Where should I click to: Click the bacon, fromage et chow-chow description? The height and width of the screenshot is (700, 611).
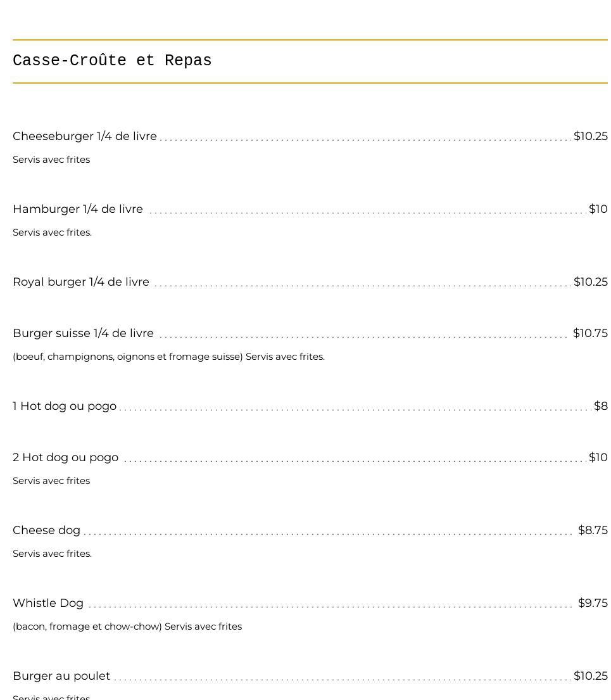pos(127,627)
